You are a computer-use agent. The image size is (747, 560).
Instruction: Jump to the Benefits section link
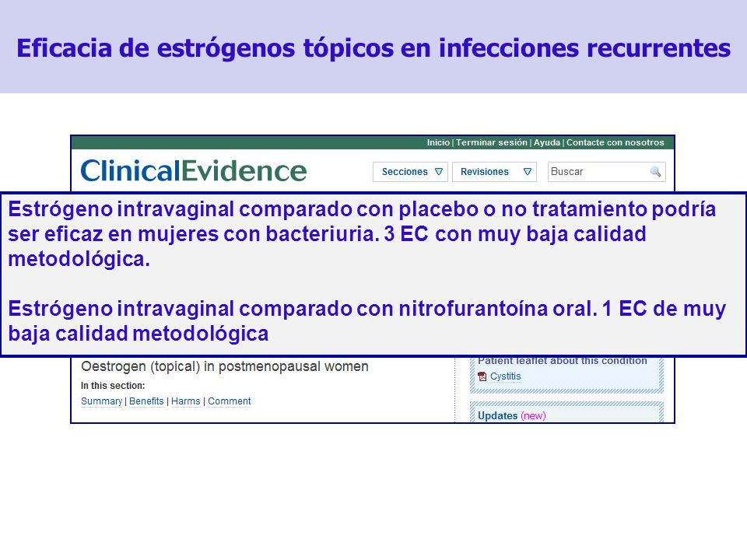(146, 401)
